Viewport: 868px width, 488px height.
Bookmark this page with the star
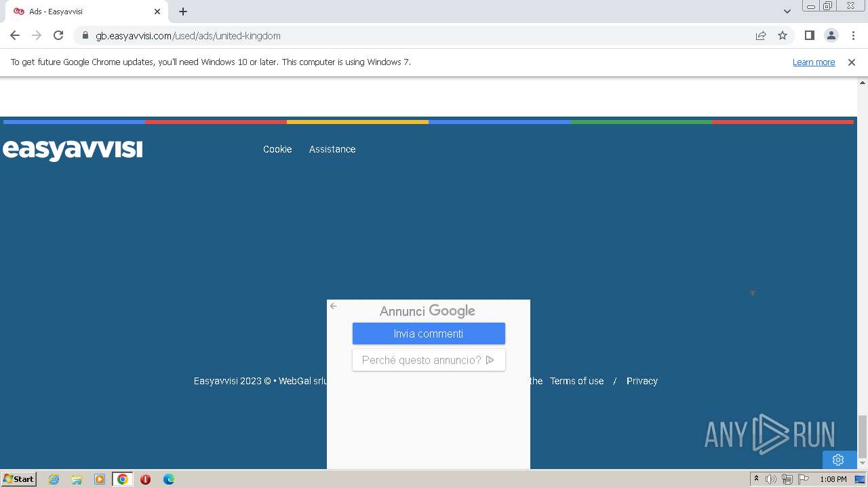click(x=783, y=35)
